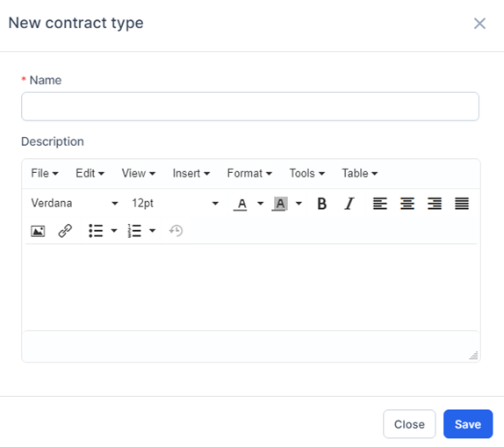Image resolution: width=504 pixels, height=447 pixels.
Task: Expand bullet list style options arrow
Action: 114,231
